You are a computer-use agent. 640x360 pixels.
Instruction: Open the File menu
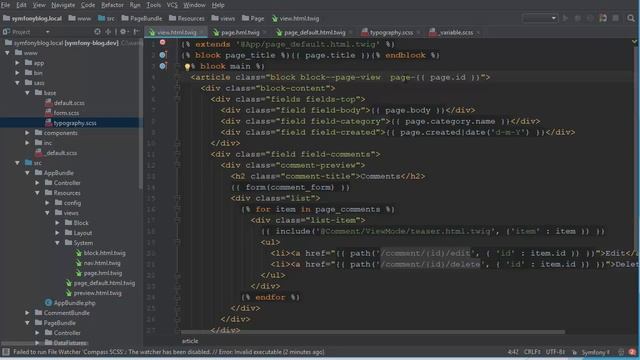[6, 5]
